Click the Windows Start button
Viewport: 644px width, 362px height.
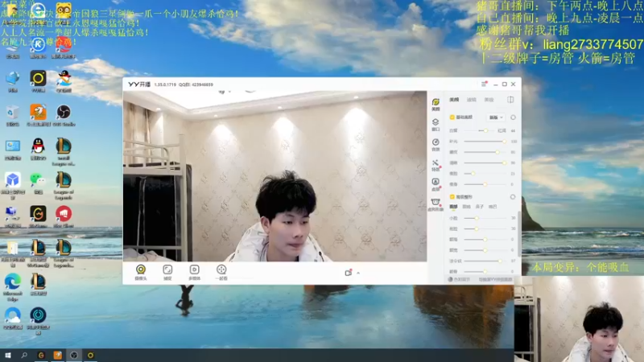8,355
